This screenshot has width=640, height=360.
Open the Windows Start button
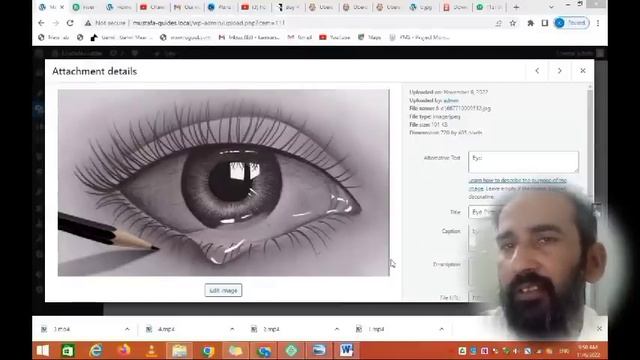click(43, 350)
